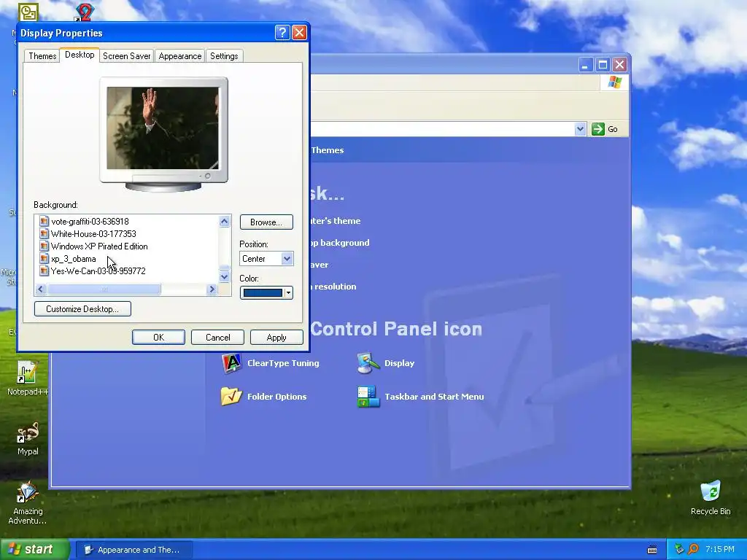
Task: Click the magnifier icon in system tray
Action: [693, 549]
